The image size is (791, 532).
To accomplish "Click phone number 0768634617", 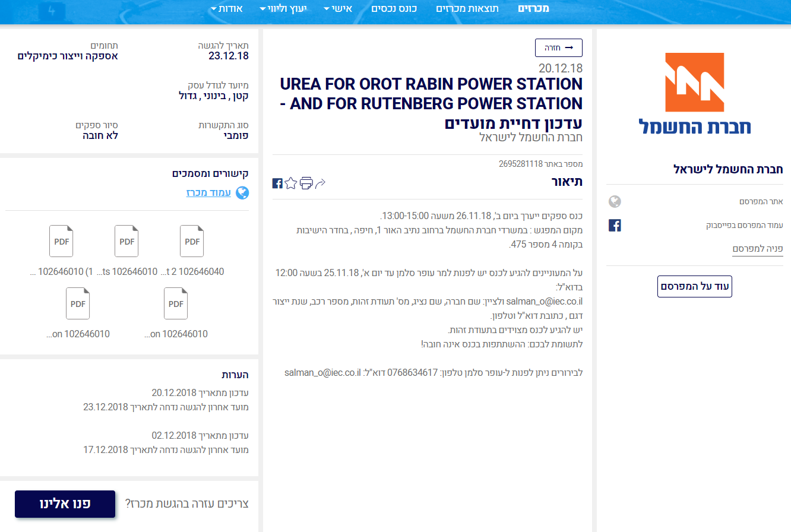I will pos(413,373).
